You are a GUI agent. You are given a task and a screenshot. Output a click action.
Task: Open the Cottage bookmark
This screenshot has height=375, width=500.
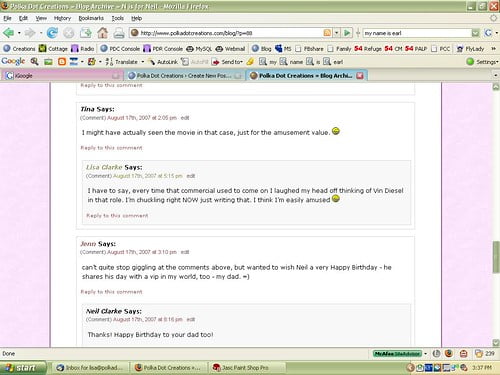(53, 49)
